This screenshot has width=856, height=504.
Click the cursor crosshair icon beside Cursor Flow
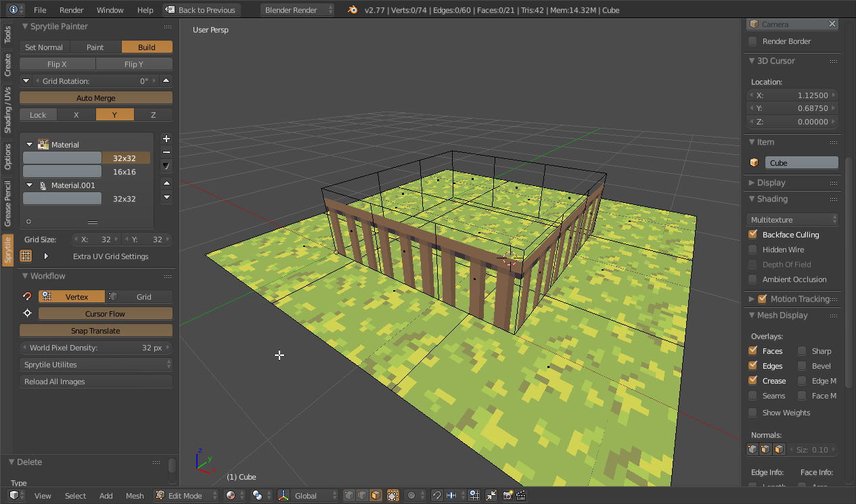[27, 313]
